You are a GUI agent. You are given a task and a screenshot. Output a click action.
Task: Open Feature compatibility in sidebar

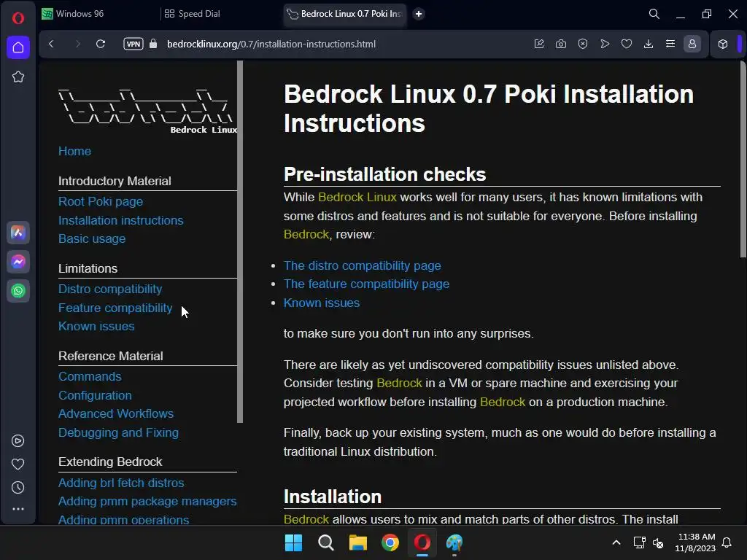(115, 308)
